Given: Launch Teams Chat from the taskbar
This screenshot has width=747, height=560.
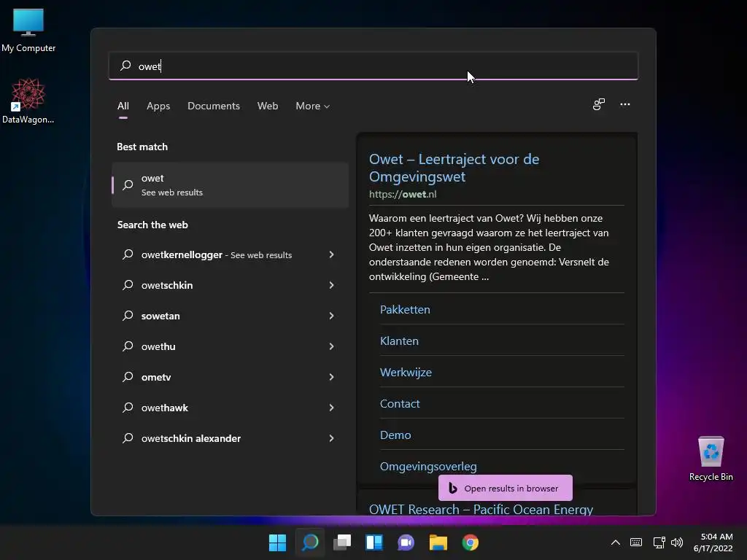Looking at the screenshot, I should point(406,542).
